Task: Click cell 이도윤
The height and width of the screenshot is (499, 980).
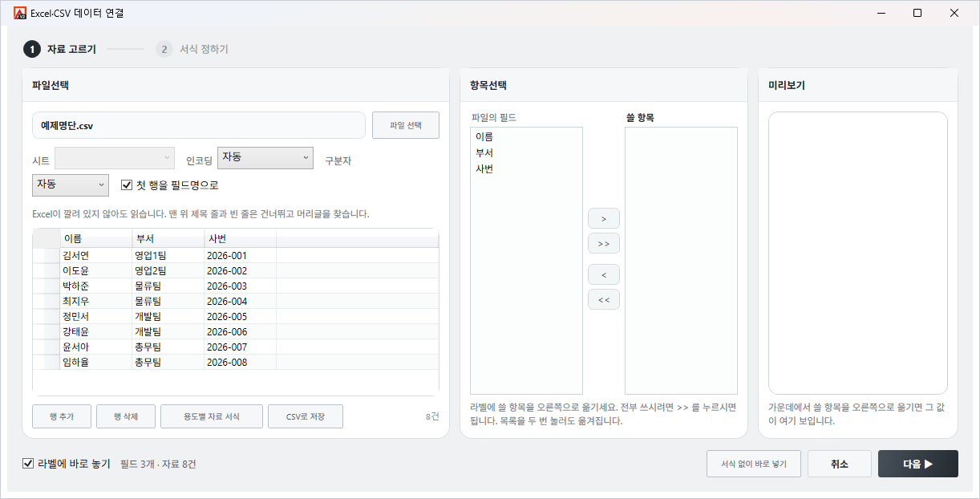Action: click(x=96, y=270)
